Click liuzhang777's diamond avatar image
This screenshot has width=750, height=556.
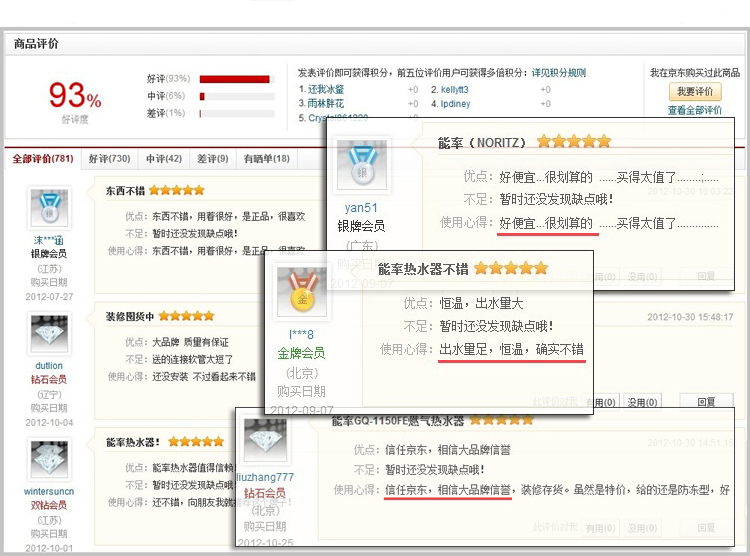265,440
